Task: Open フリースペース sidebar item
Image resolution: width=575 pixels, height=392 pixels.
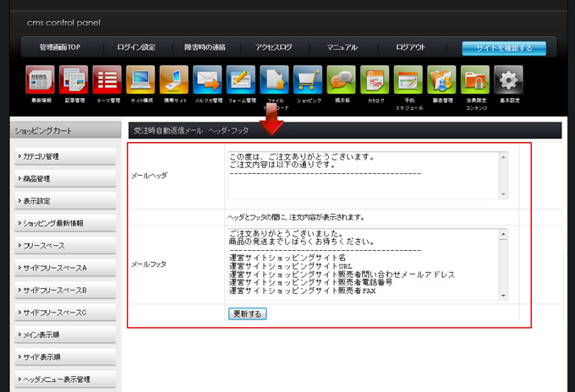Action: point(64,245)
